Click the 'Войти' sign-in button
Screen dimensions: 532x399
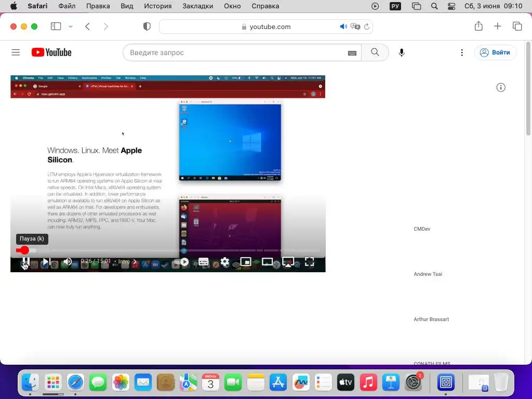click(x=495, y=52)
